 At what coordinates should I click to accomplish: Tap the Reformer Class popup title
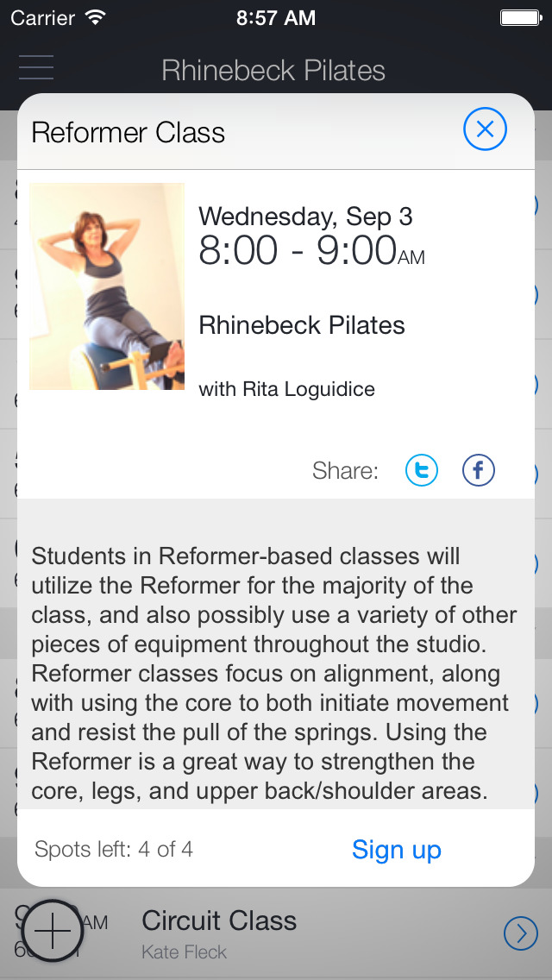click(129, 133)
